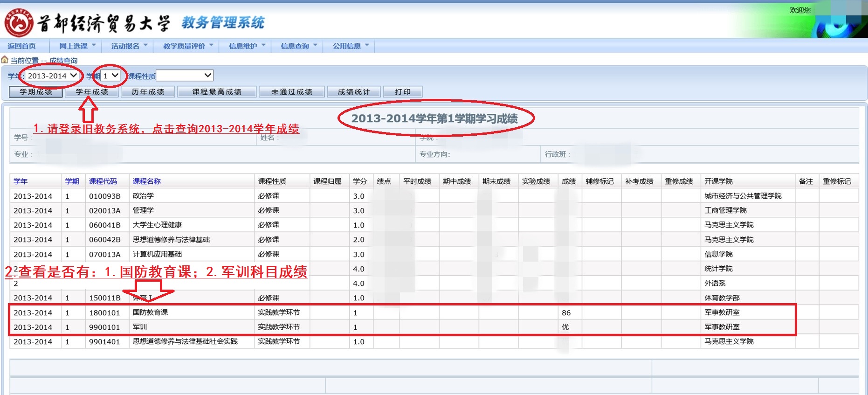Viewport: 868px width, 395px height.
Task: Sort by the 课程名称 column header
Action: click(x=147, y=181)
